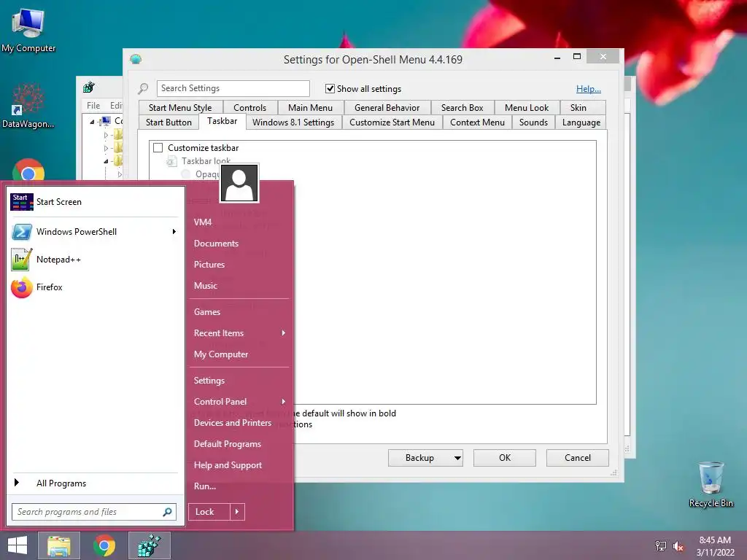Open the arrow next to Lock
The height and width of the screenshot is (560, 747).
(237, 512)
